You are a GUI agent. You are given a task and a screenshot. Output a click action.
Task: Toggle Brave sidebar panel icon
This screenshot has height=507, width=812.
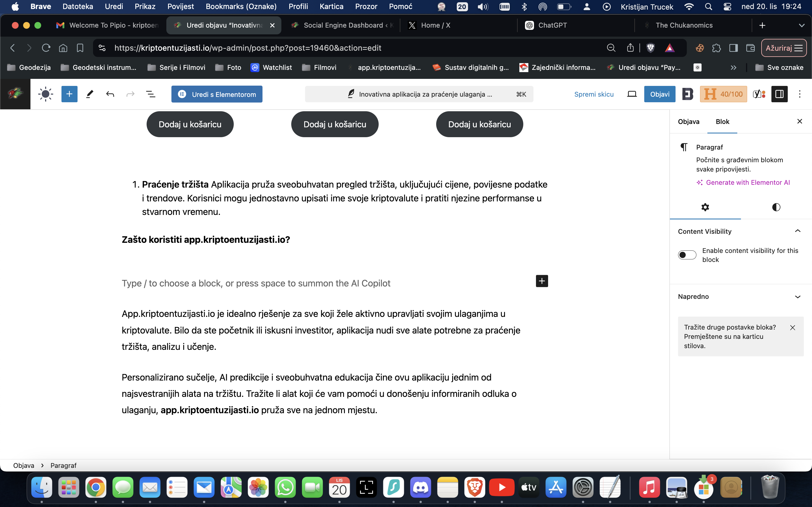[x=734, y=48]
